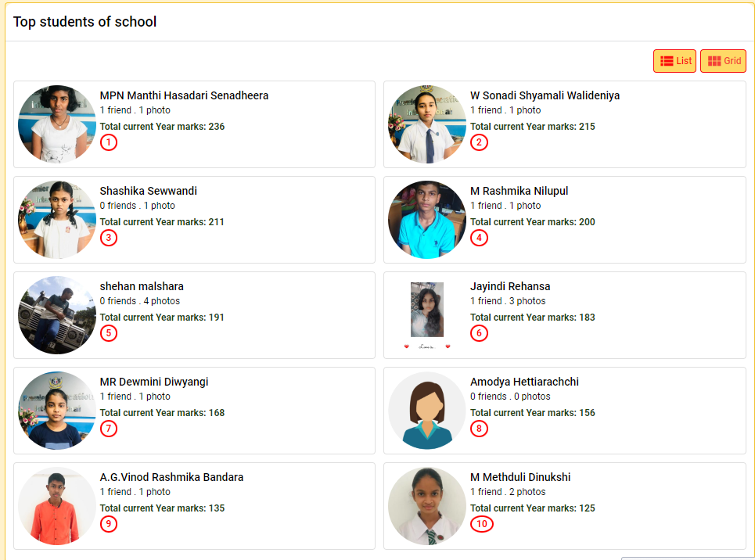
Task: Click rank badge number 4
Action: 479,238
